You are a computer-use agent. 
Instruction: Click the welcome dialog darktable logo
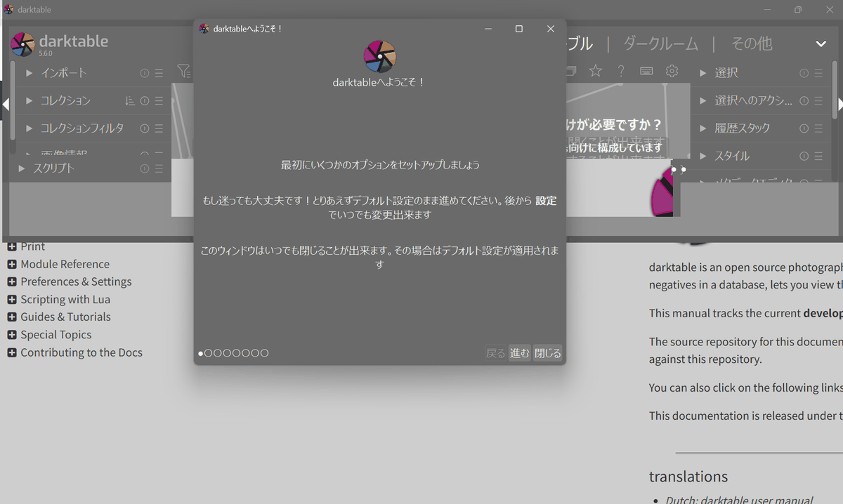[x=380, y=56]
